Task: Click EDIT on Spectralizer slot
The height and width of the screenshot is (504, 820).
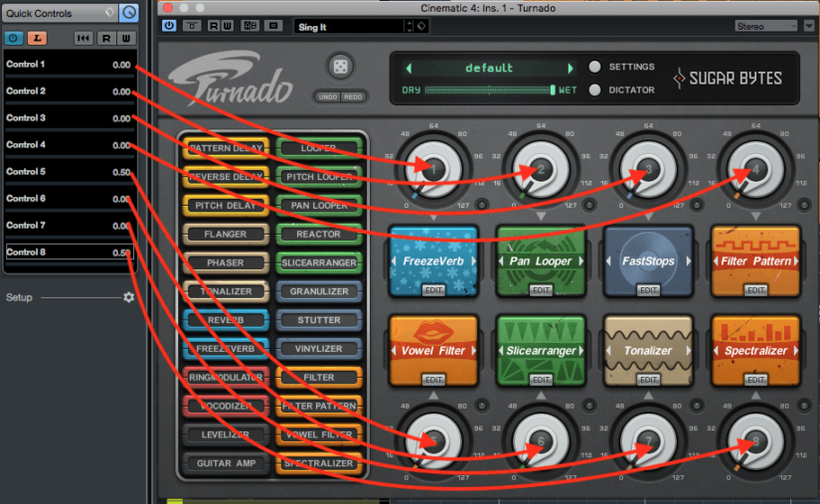Action: pos(755,380)
